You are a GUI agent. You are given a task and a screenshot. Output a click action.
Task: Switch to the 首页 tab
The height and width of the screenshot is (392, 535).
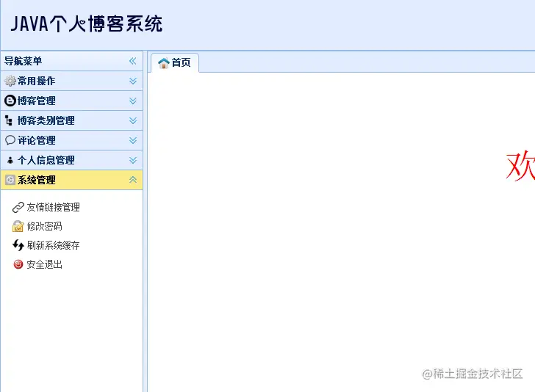[175, 63]
